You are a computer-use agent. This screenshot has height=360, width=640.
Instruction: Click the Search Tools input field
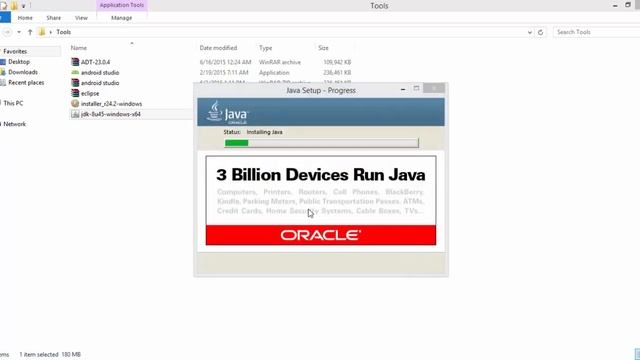596,32
